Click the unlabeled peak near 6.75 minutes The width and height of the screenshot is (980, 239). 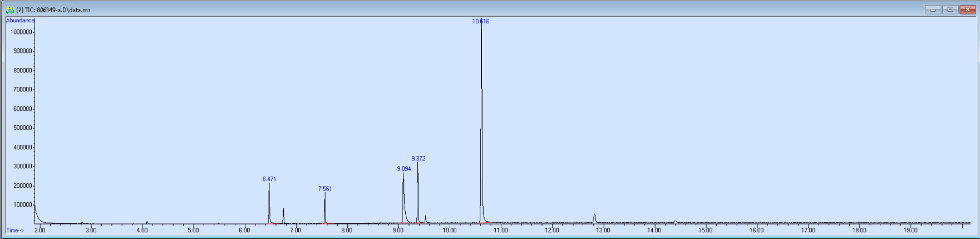coord(283,216)
